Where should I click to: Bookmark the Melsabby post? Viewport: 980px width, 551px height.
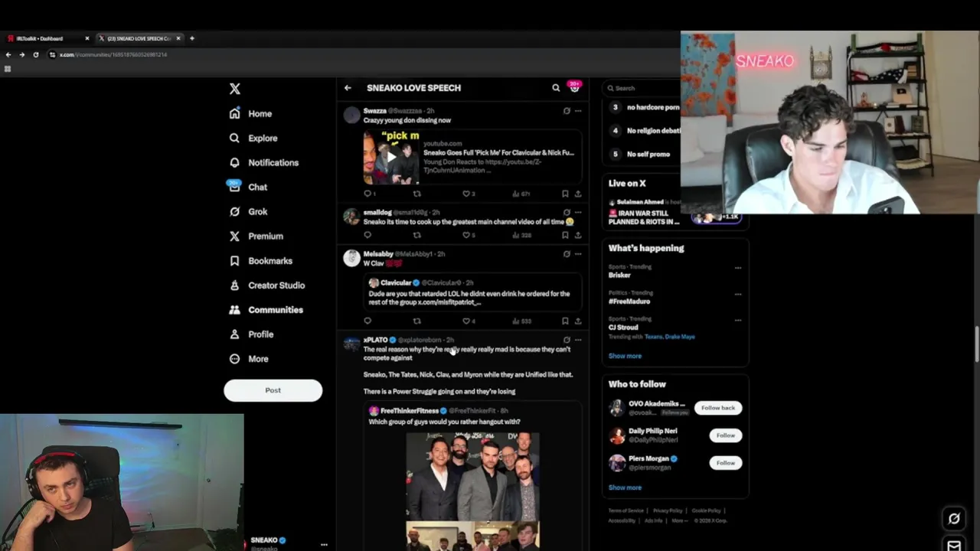point(565,321)
